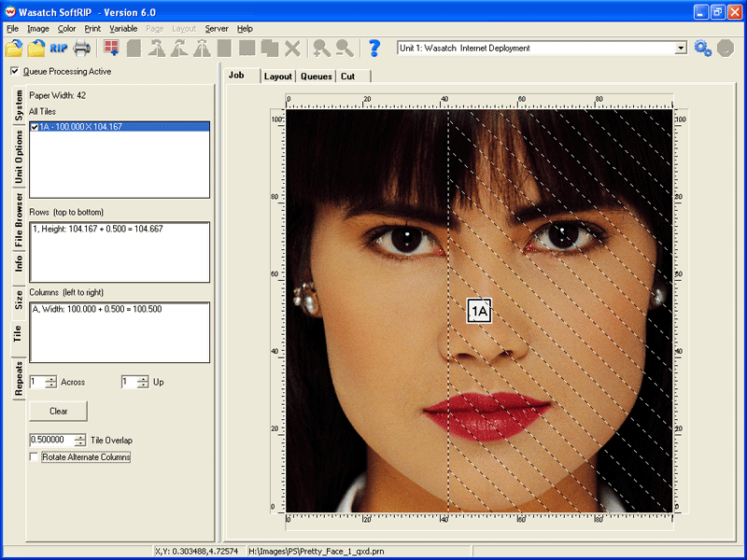Viewport: 747px width, 560px height.
Task: Enable Rotate Alternate Columns checkbox
Action: point(35,457)
